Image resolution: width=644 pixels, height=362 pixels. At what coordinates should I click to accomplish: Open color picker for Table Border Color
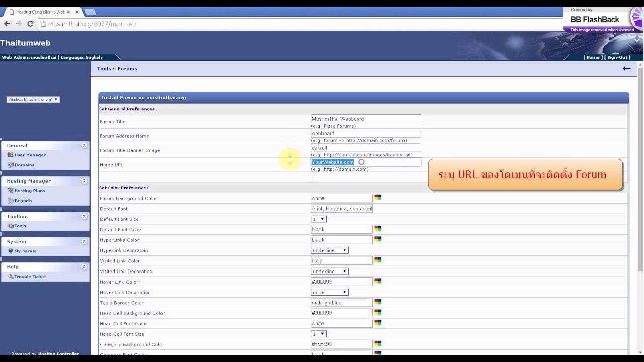coord(378,302)
